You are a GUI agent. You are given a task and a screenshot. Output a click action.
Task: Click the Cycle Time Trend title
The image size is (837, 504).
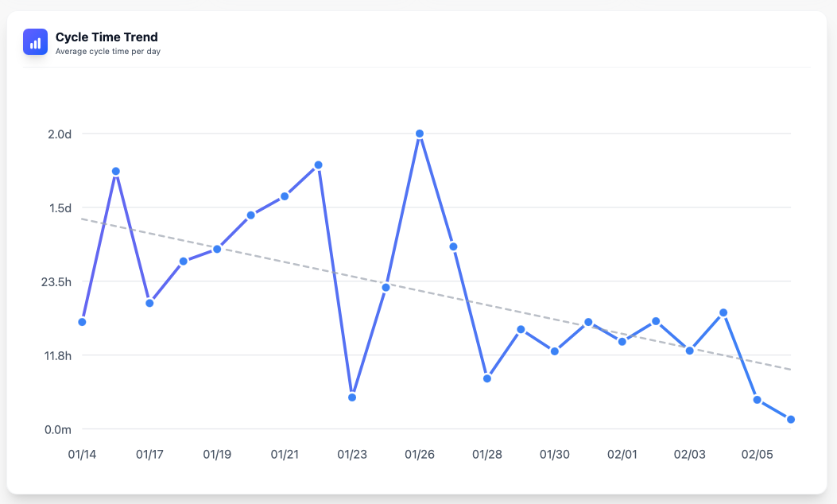[x=107, y=37]
